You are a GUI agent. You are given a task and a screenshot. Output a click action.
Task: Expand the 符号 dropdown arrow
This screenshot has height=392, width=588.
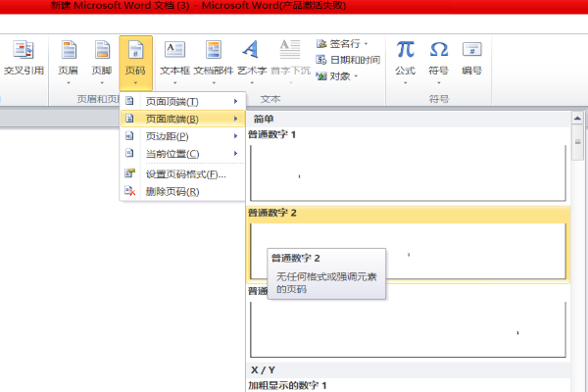439,83
